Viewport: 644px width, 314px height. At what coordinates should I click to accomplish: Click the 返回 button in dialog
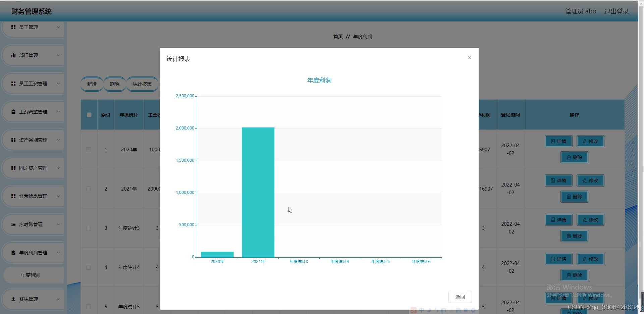tap(460, 297)
